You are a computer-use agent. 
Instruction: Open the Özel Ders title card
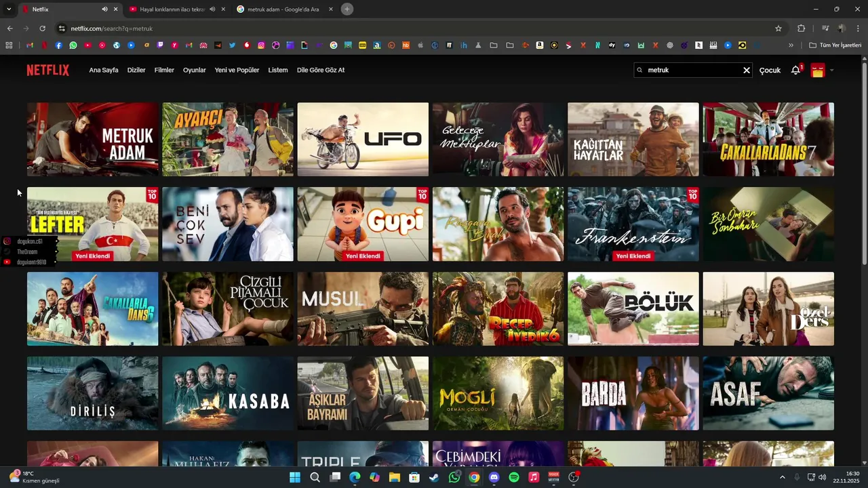[768, 309]
